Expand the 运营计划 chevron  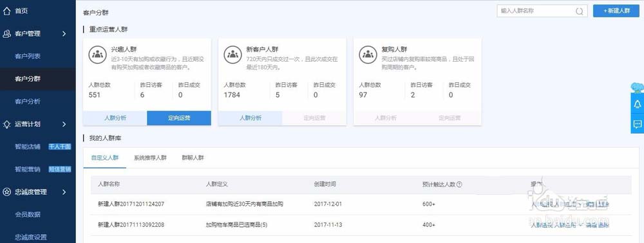(64, 124)
